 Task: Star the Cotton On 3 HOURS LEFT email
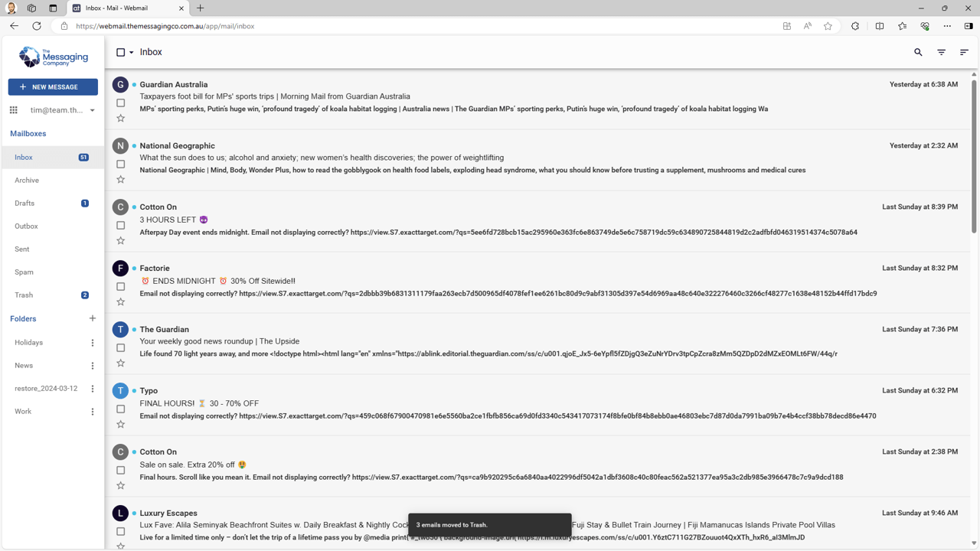[120, 240]
